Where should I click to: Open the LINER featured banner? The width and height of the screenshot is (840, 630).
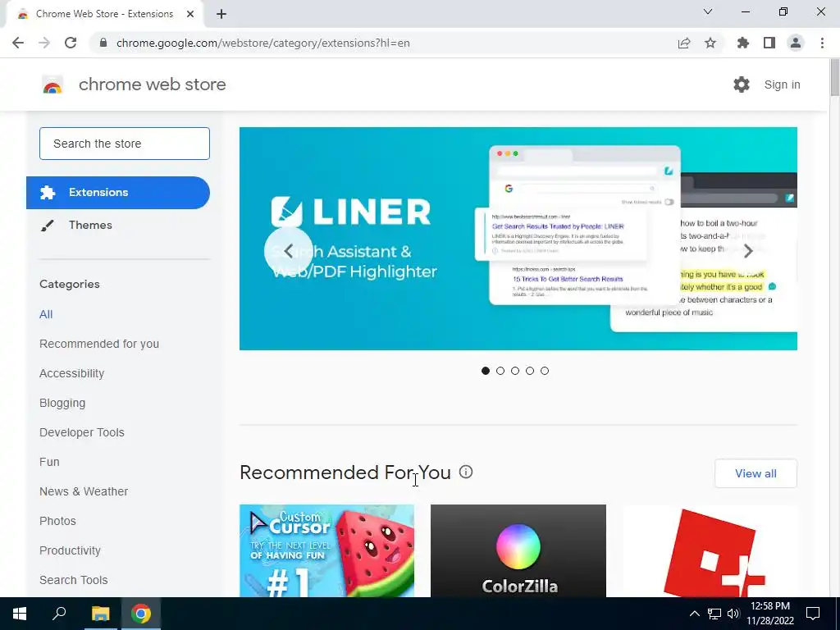pos(518,239)
